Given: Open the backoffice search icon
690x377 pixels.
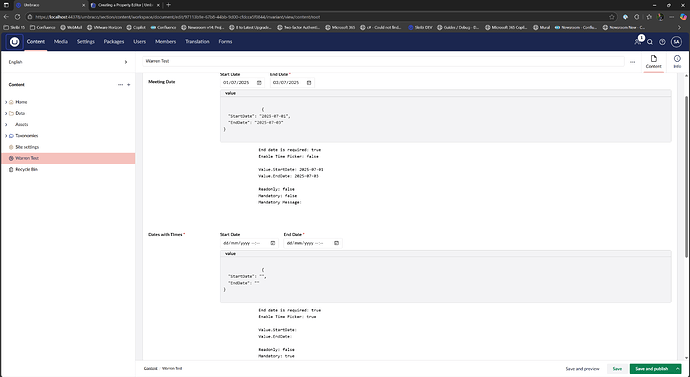Looking at the screenshot, I should coord(650,42).
